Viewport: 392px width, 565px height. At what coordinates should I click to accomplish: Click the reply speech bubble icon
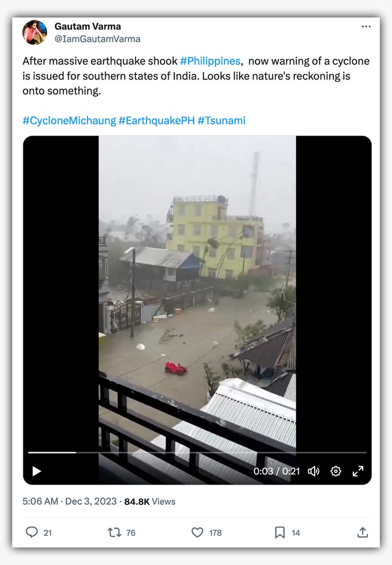[x=32, y=532]
